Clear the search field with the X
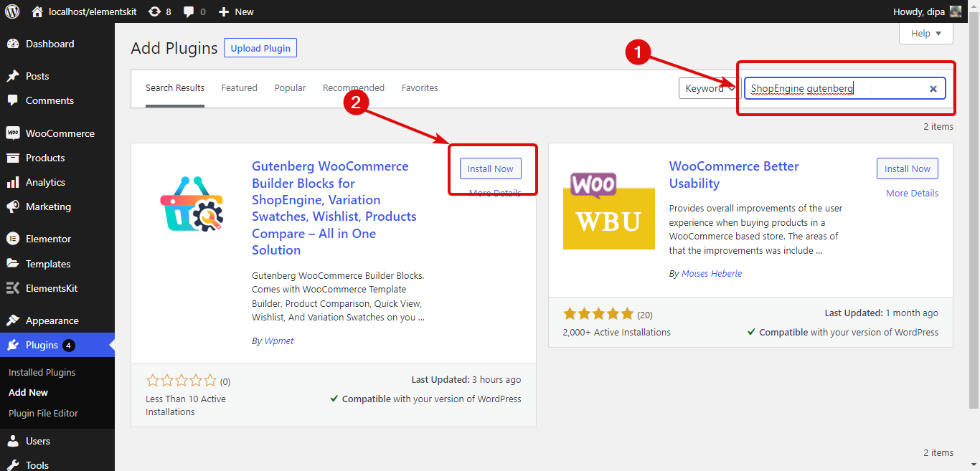Viewport: 980px width, 471px height. [x=933, y=88]
